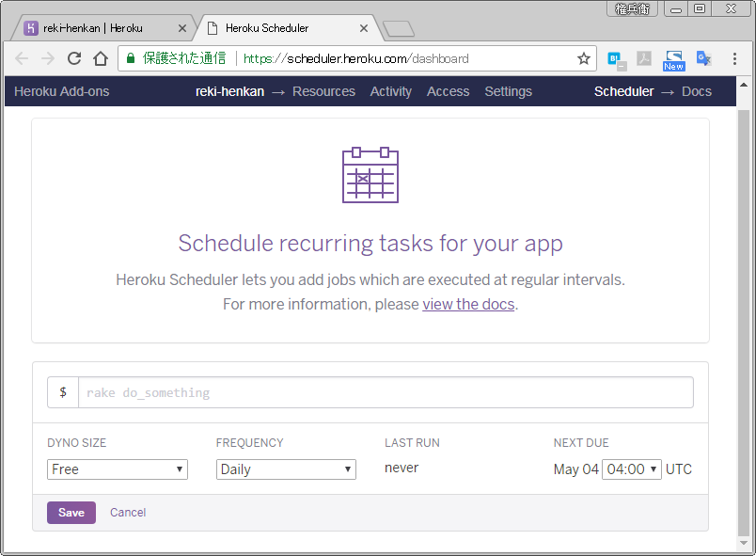Click the LAST RUN label
This screenshot has height=556, width=756.
[412, 443]
